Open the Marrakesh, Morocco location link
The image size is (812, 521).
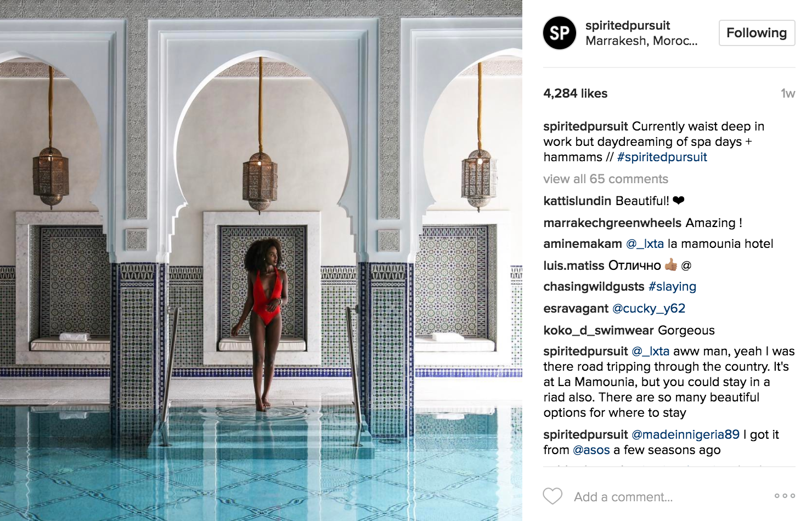tap(641, 41)
